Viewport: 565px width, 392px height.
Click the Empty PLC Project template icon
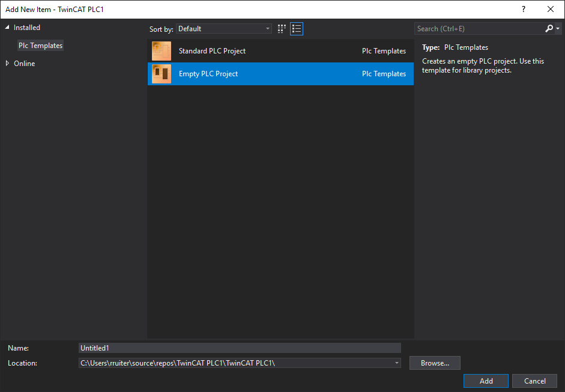click(162, 74)
